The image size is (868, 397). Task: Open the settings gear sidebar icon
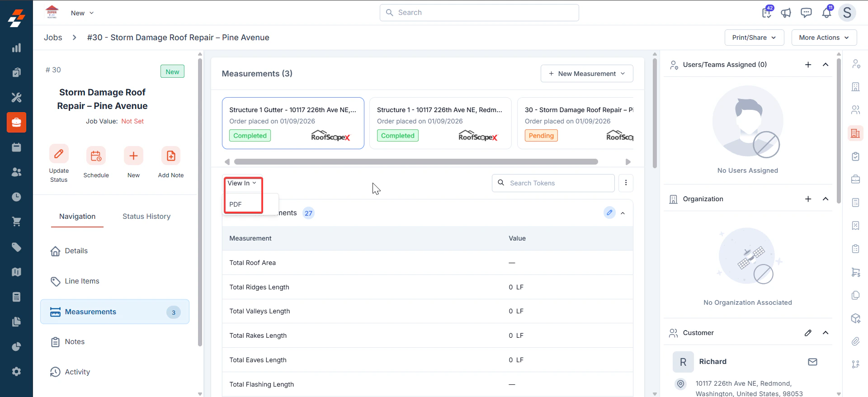pos(16,371)
